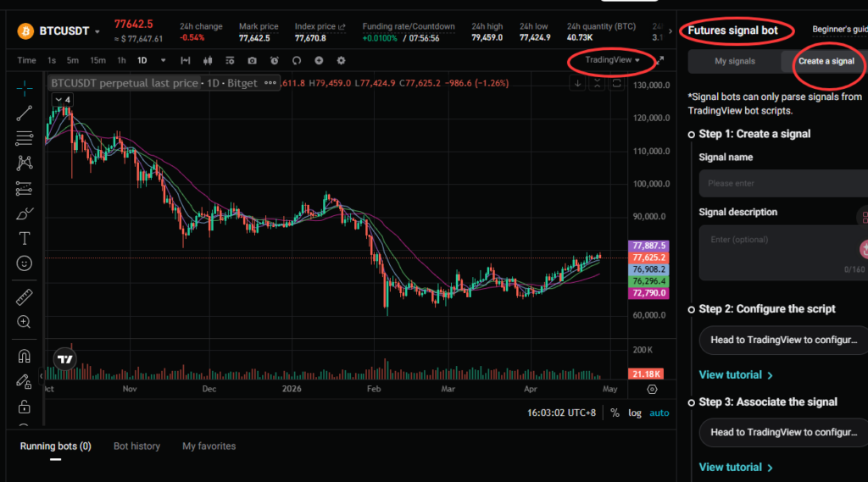Click the 16:03:02 UTC+8 timezone selector

pyautogui.click(x=561, y=413)
